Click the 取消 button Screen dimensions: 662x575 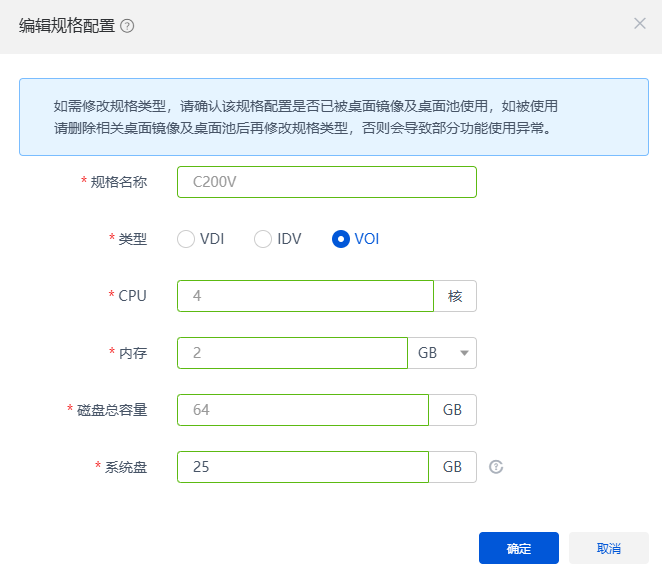point(608,548)
